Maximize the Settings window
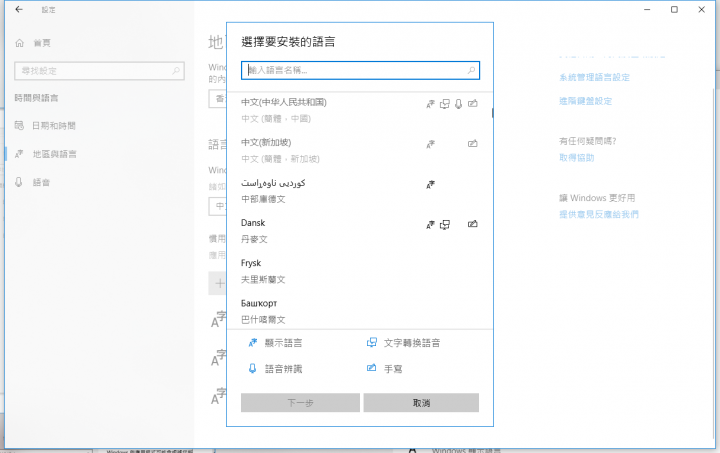Viewport: 720px width, 453px height. point(674,9)
